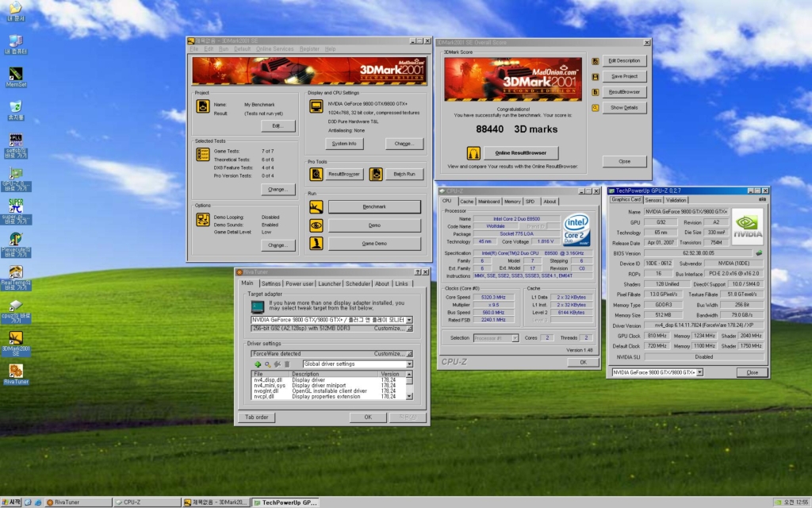Screen dimensions: 812x508
Task: Open the Recycle Bin desktop icon
Action: tap(16, 110)
